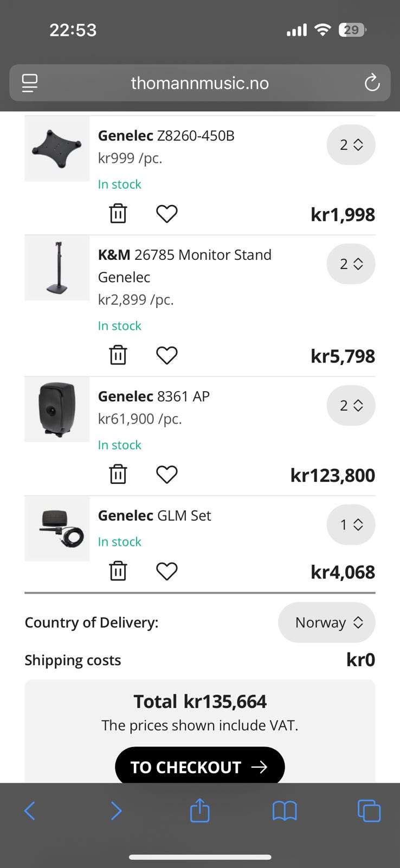Add Genelec Z8260-450B to wishlist

(x=166, y=214)
